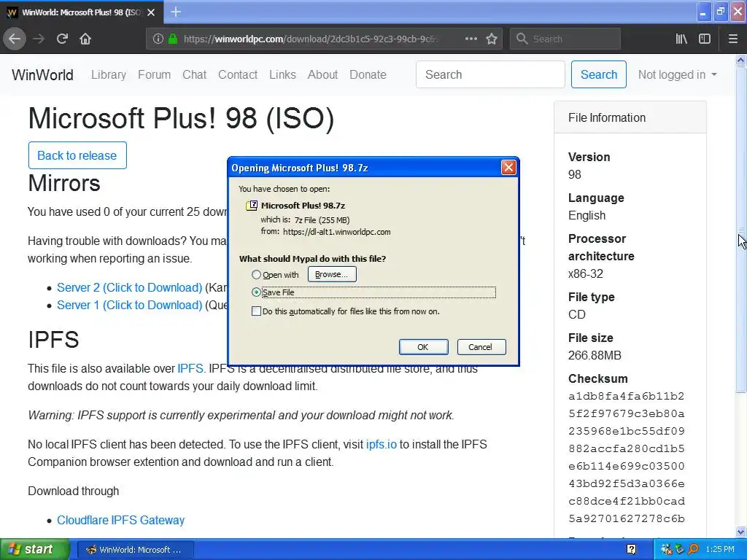Click the 266.88MB file size value
747x560 pixels.
[595, 355]
